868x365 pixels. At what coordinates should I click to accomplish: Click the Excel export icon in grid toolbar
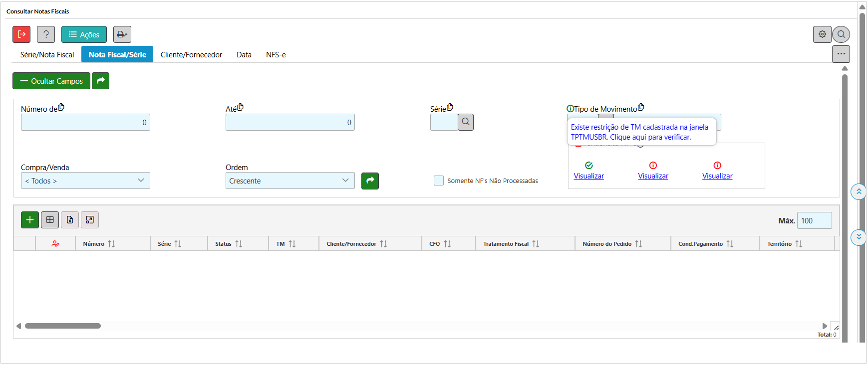coord(70,220)
